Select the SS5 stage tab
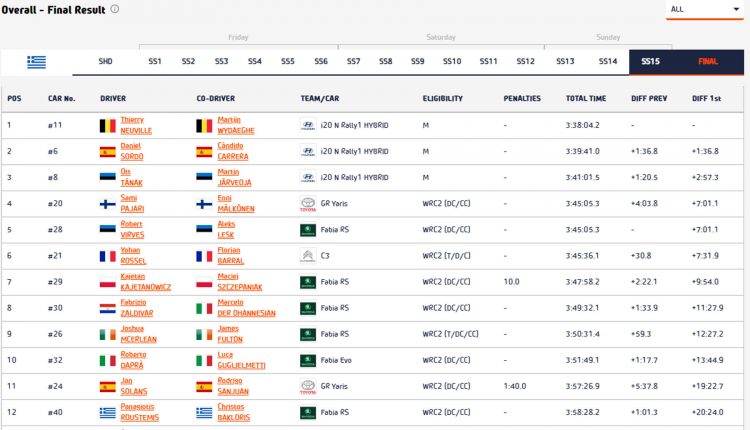The width and height of the screenshot is (750, 430). [x=287, y=61]
